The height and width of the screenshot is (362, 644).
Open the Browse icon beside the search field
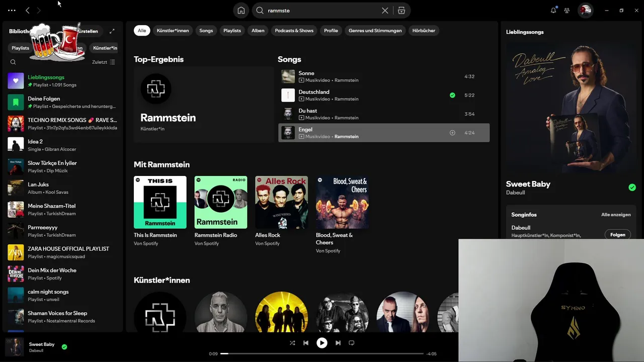(401, 10)
